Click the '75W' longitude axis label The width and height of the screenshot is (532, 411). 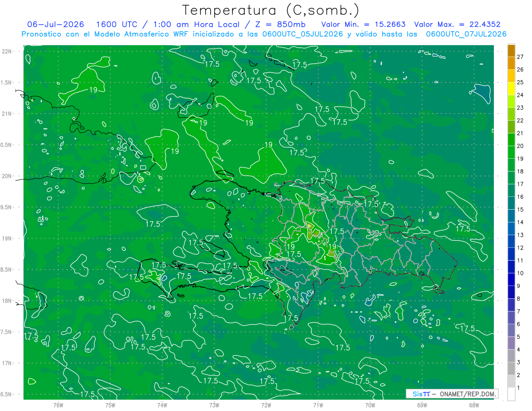(110, 405)
